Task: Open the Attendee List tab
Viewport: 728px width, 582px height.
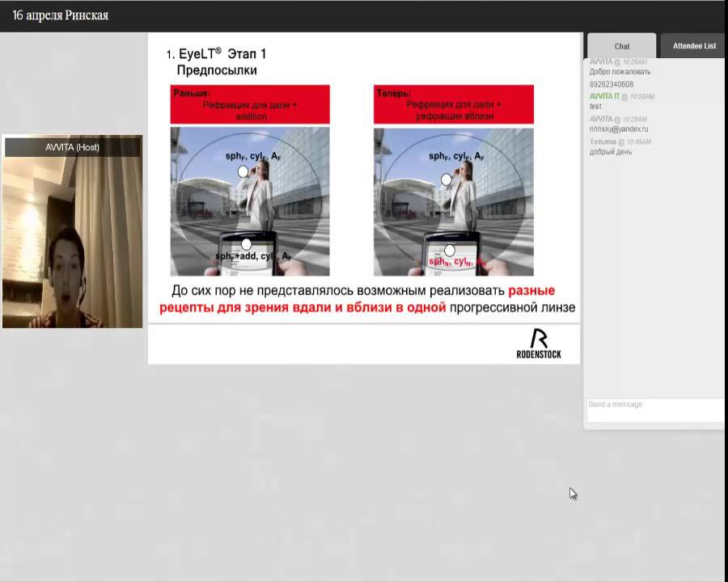Action: coord(694,46)
